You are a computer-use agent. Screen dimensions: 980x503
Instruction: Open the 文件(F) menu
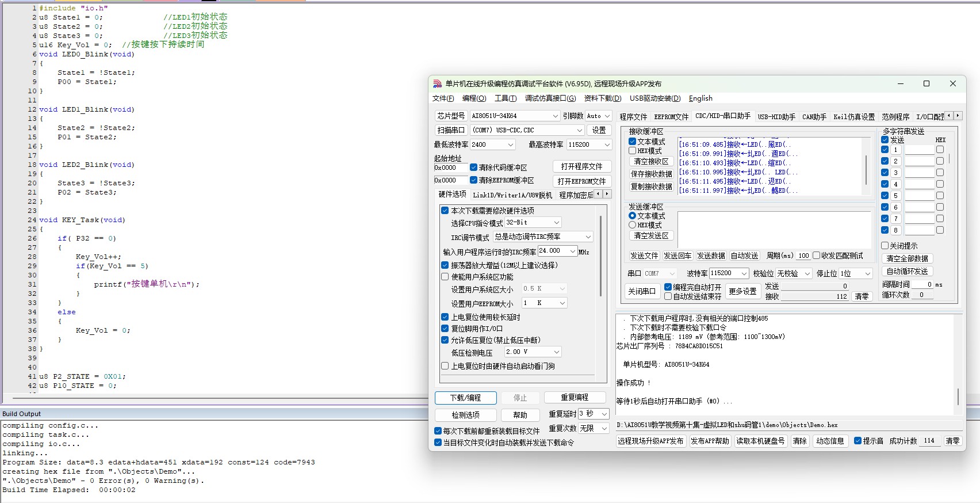[443, 98]
